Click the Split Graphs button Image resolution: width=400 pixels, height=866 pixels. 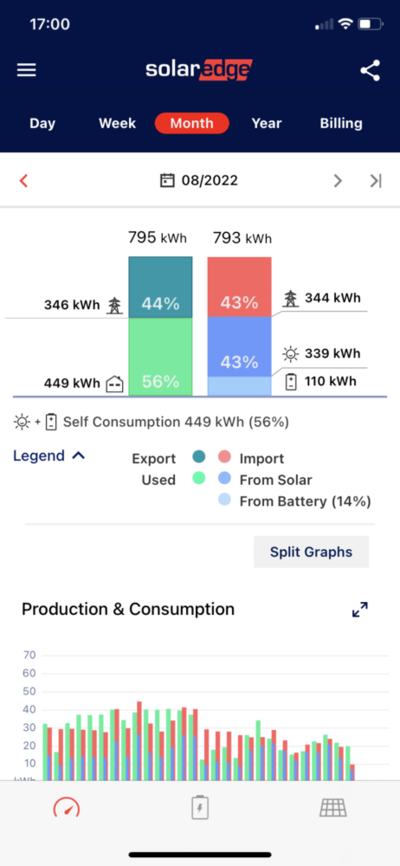(x=311, y=552)
